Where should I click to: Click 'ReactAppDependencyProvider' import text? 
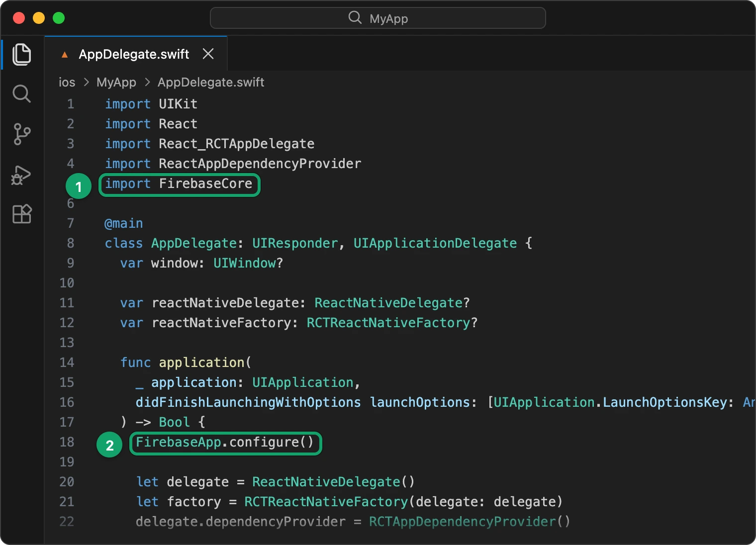260,164
